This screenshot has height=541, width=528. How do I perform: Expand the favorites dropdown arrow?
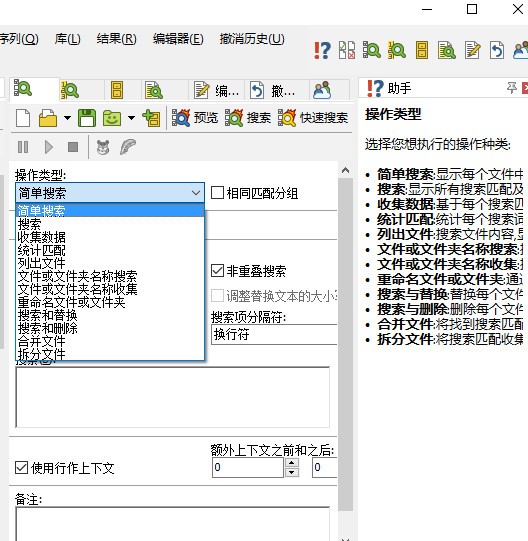[x=131, y=118]
